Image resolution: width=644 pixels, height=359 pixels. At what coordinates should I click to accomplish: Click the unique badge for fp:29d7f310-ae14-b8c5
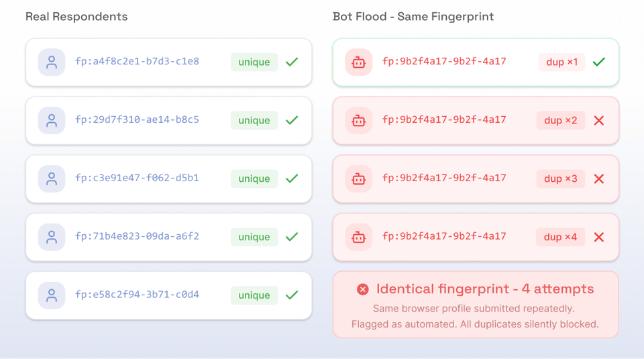click(x=254, y=120)
